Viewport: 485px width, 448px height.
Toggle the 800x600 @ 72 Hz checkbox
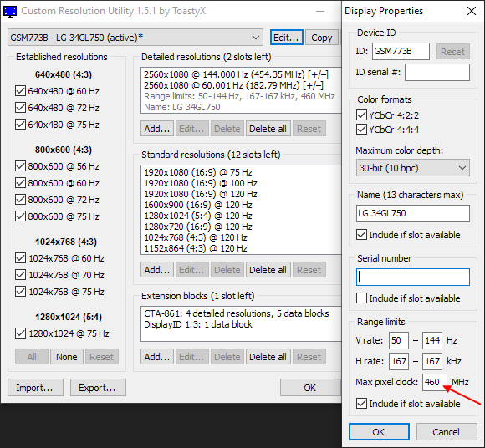pos(20,200)
